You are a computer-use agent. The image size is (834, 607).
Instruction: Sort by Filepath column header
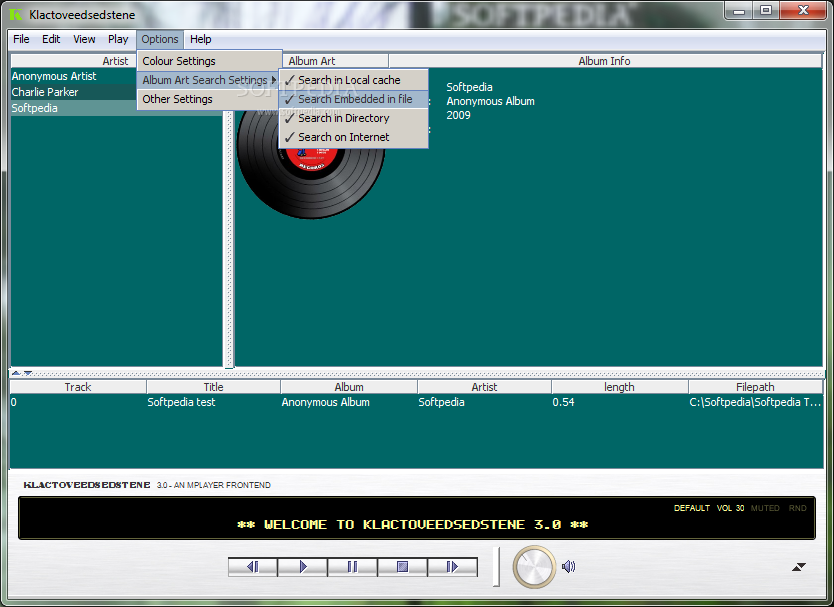click(755, 387)
